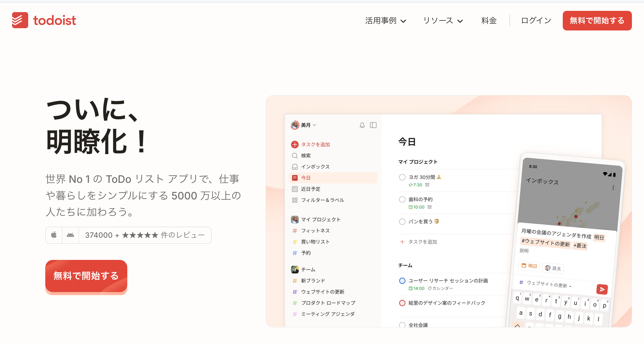This screenshot has width=644, height=344.
Task: Expand the リソース dropdown menu
Action: [x=443, y=21]
